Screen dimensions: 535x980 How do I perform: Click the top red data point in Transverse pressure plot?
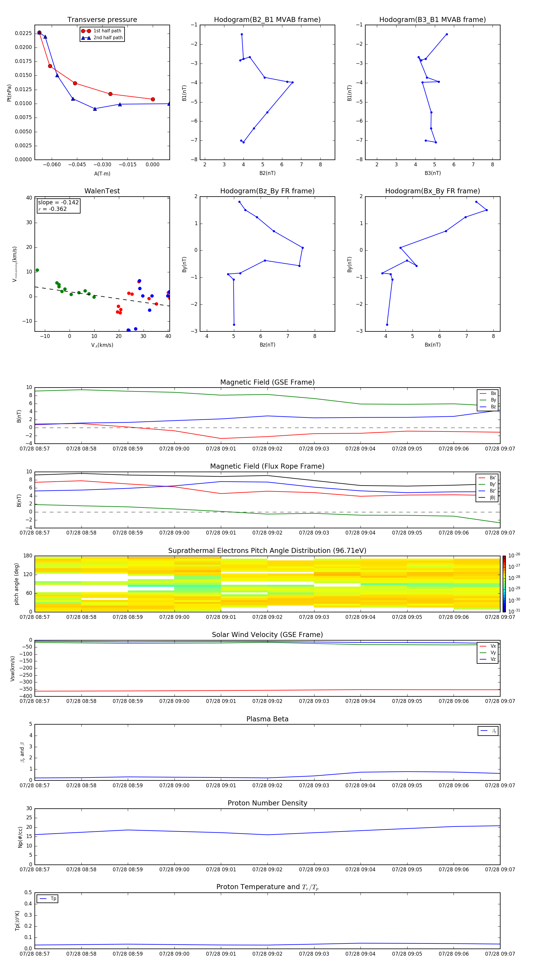coord(39,33)
